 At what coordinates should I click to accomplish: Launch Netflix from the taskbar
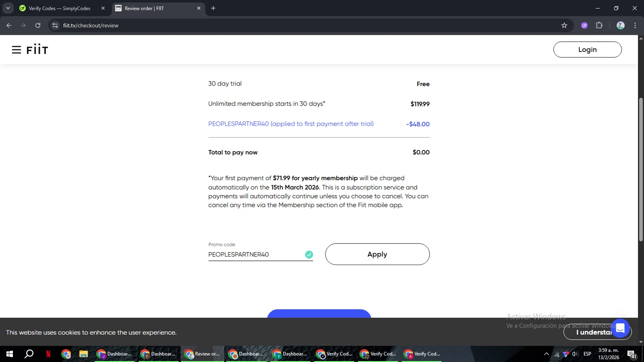click(48, 354)
